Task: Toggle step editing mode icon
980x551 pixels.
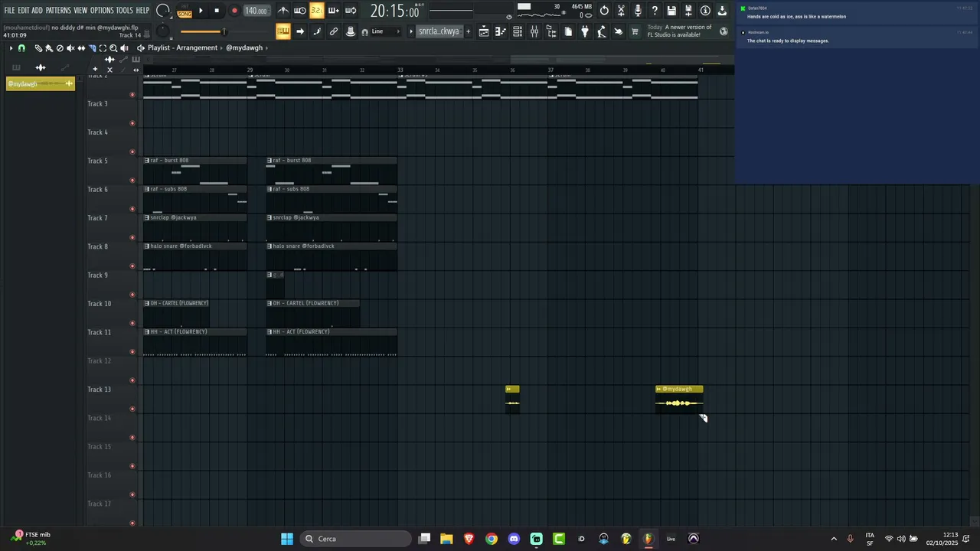Action: click(317, 31)
